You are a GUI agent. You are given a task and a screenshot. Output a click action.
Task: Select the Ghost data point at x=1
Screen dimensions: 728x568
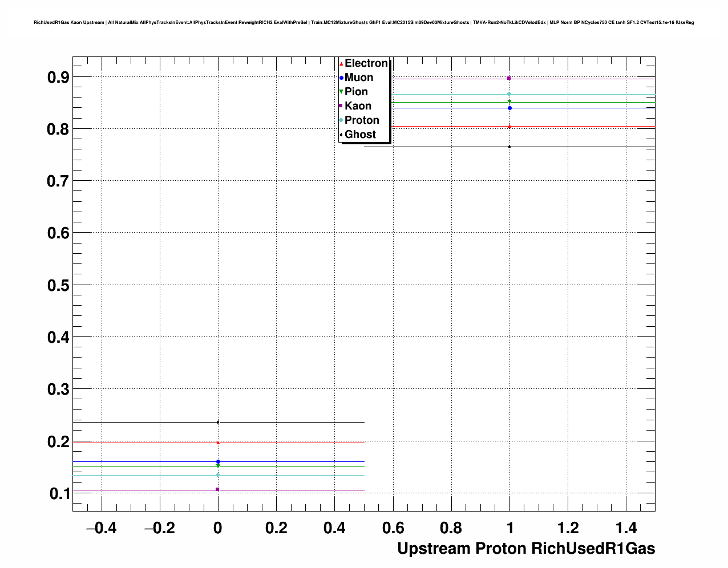[x=509, y=147]
